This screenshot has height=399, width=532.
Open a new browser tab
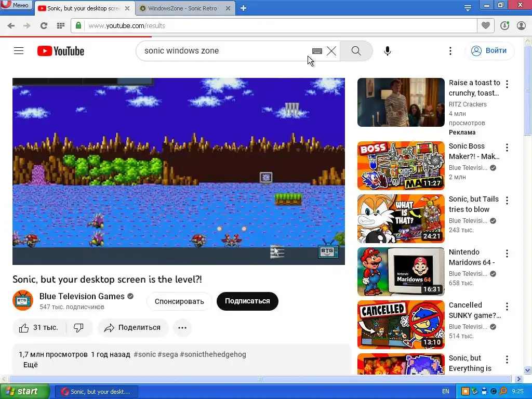pos(243,8)
